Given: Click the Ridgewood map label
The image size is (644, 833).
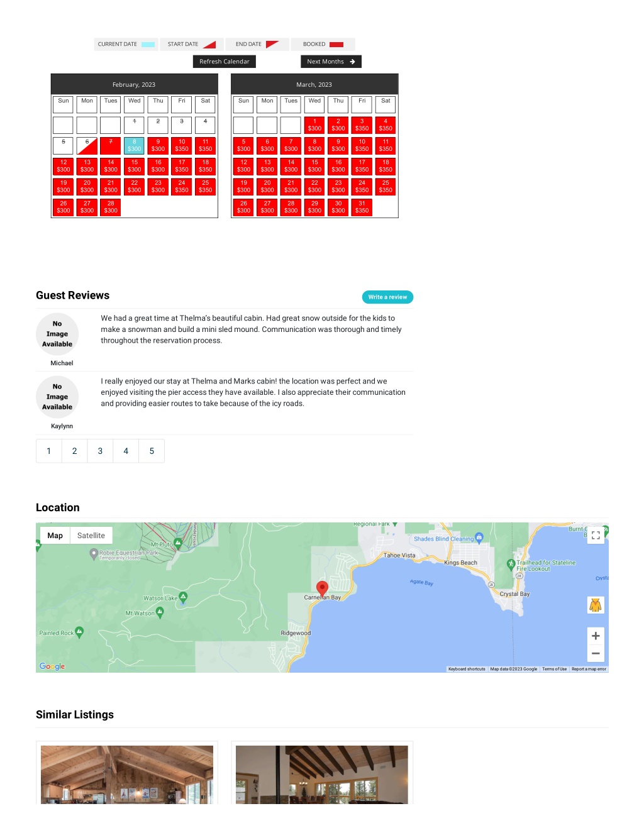Looking at the screenshot, I should click(296, 633).
